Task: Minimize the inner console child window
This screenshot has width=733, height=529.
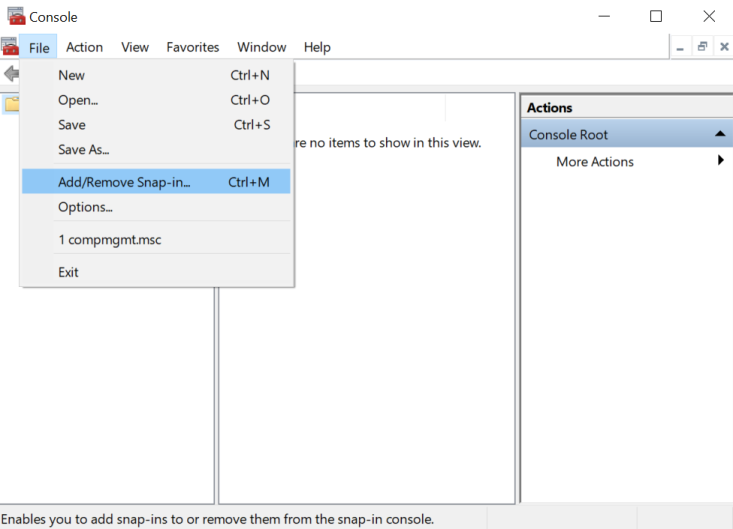Action: [681, 47]
